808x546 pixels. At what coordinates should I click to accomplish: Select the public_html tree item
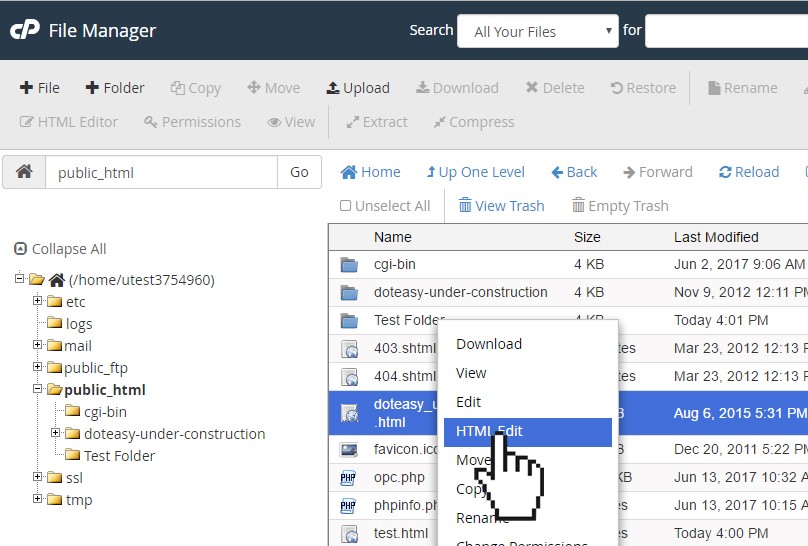[96, 389]
